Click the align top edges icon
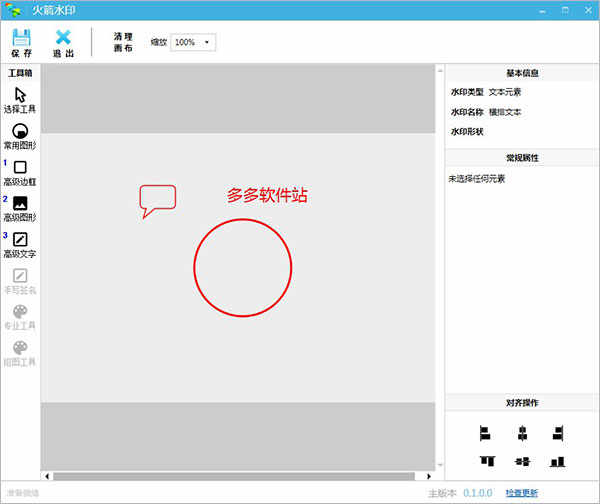 point(487,461)
